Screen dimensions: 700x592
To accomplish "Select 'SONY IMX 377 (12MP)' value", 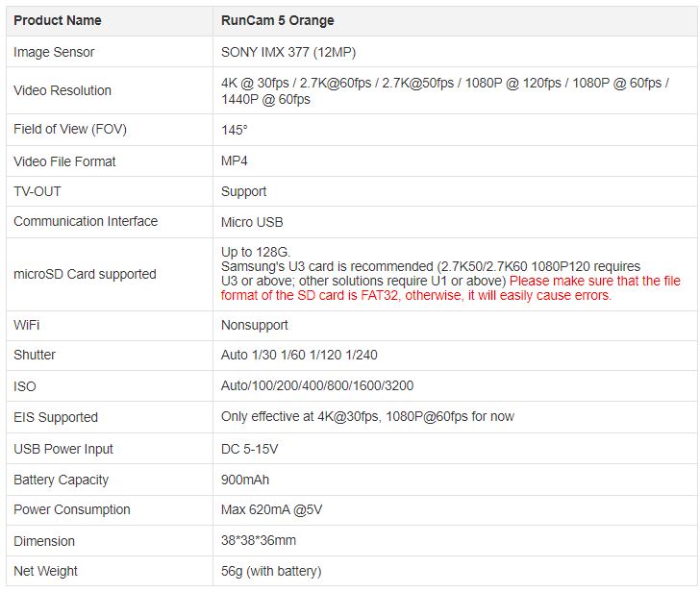I will click(288, 52).
